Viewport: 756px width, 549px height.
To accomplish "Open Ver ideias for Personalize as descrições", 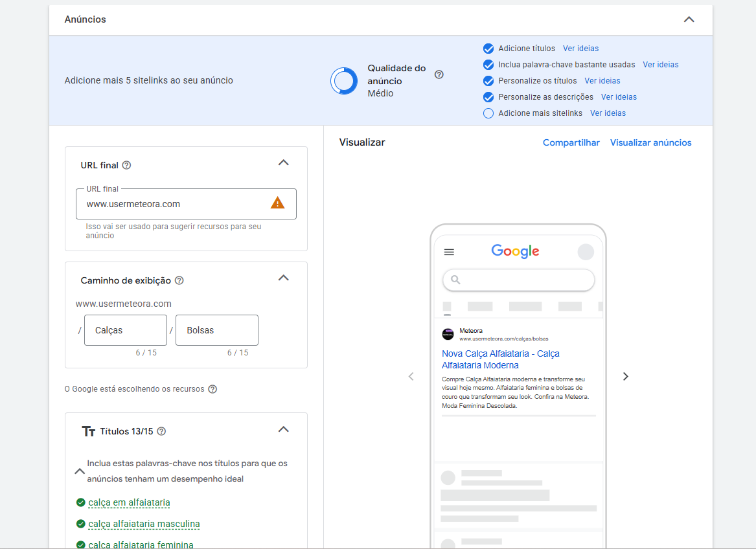I will [x=619, y=97].
